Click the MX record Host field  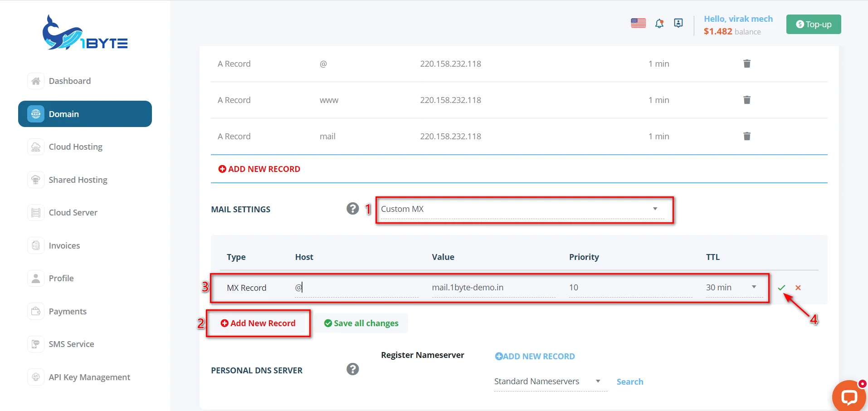356,288
